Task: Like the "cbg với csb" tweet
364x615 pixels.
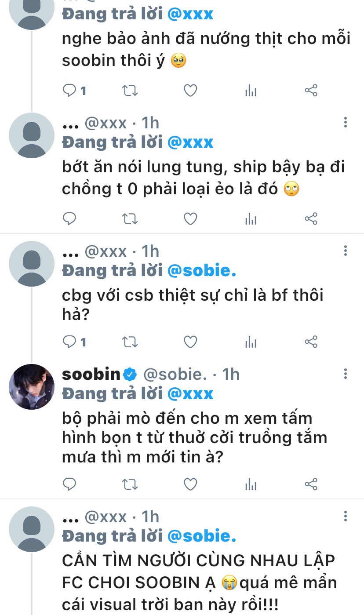Action: point(190,342)
